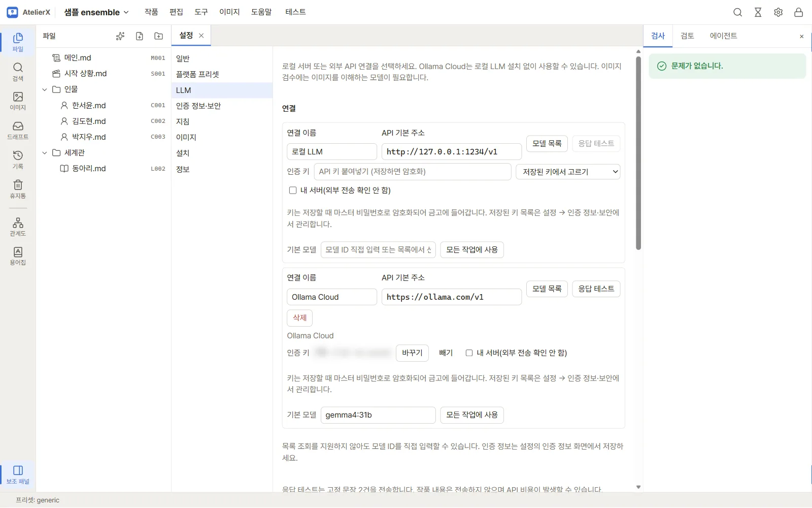Toggle 내 서버 checkbox under 로컬 LLM

293,190
